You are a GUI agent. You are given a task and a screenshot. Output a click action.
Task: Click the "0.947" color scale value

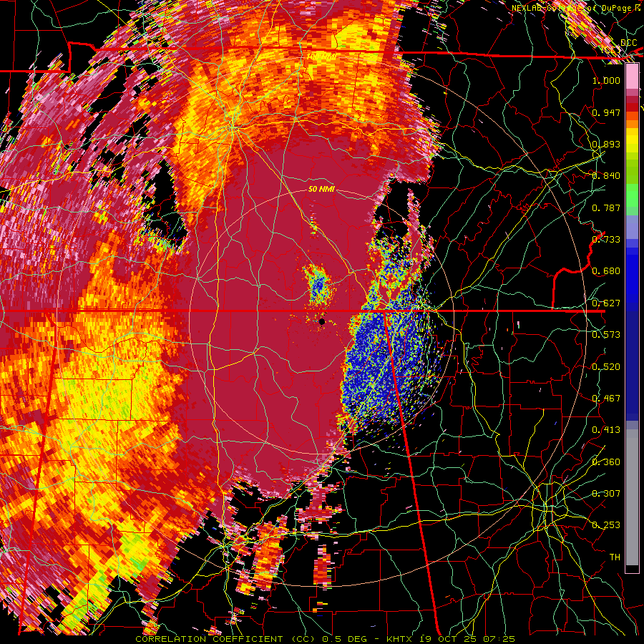606,112
